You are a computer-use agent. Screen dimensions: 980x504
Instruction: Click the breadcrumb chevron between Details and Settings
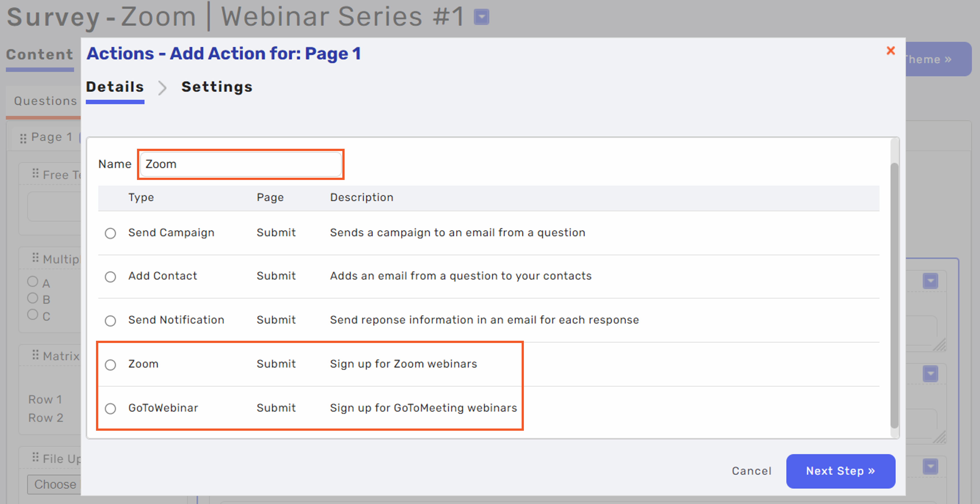point(162,88)
